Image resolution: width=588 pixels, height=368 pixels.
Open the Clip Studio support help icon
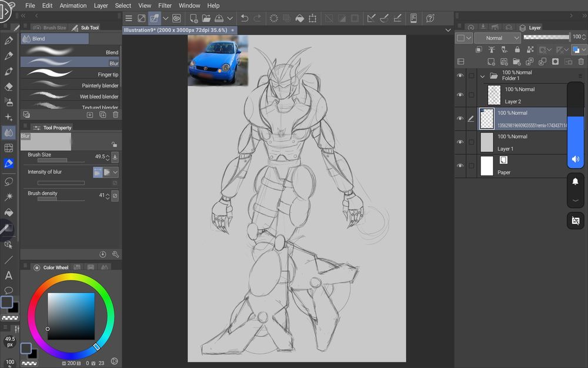(430, 18)
